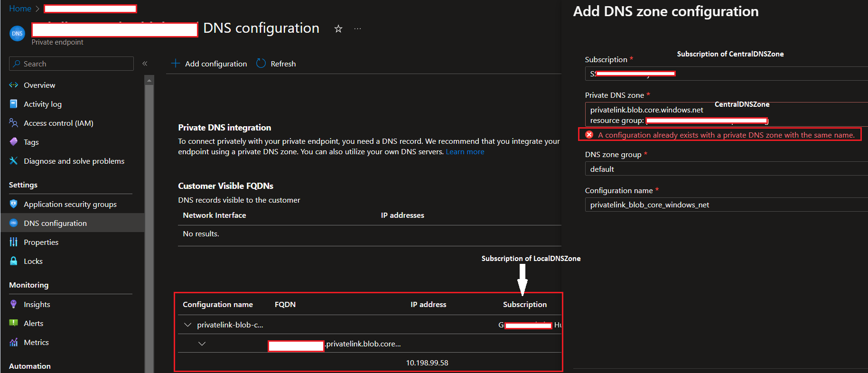Click the DNS private endpoint resource icon
This screenshot has width=868, height=373.
coord(17,33)
